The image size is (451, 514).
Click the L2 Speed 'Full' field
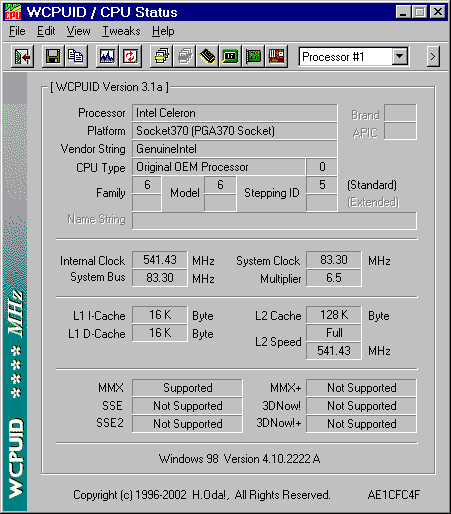tap(334, 333)
